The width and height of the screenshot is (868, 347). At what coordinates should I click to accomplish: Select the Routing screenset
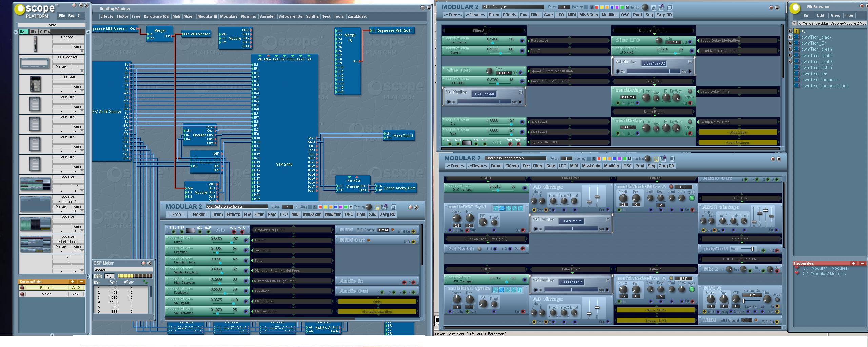click(46, 288)
